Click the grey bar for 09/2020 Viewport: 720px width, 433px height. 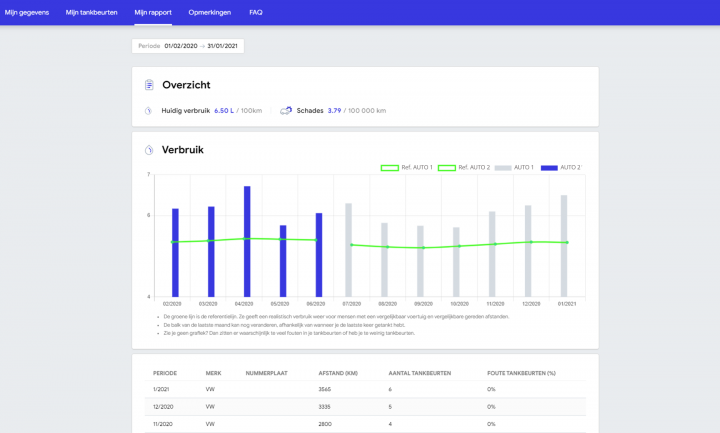pyautogui.click(x=420, y=261)
